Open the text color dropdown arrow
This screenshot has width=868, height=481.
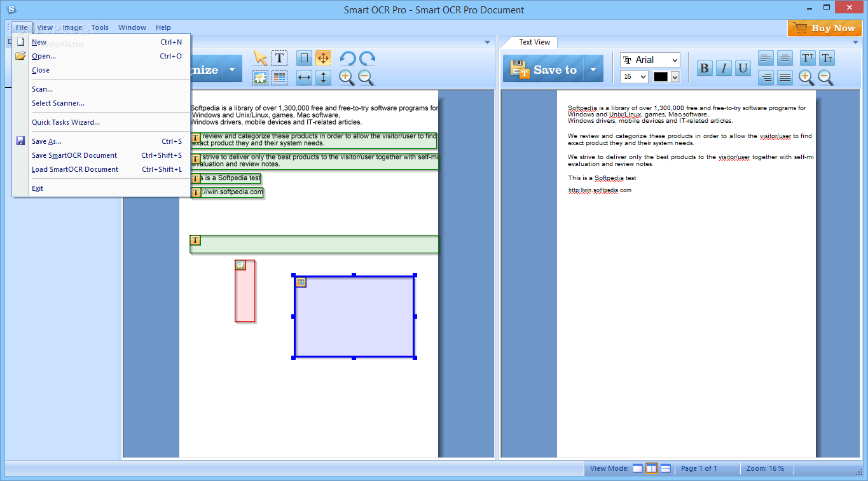coord(675,76)
